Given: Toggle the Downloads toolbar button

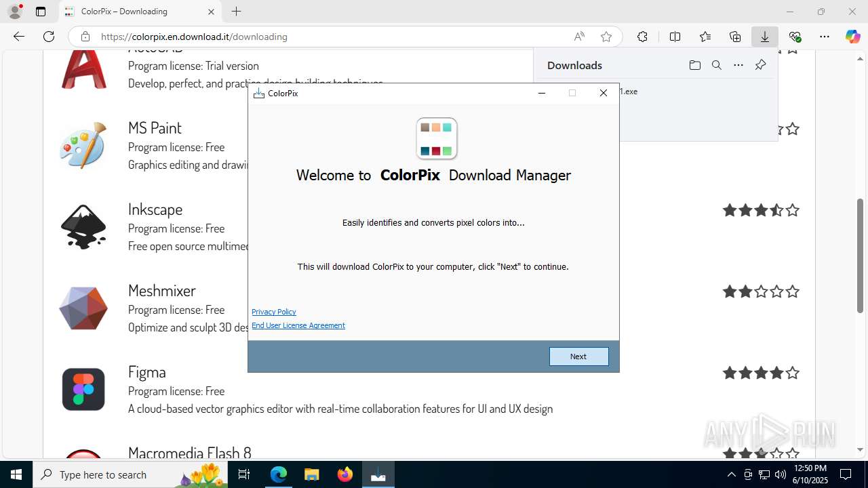Looking at the screenshot, I should click(765, 37).
